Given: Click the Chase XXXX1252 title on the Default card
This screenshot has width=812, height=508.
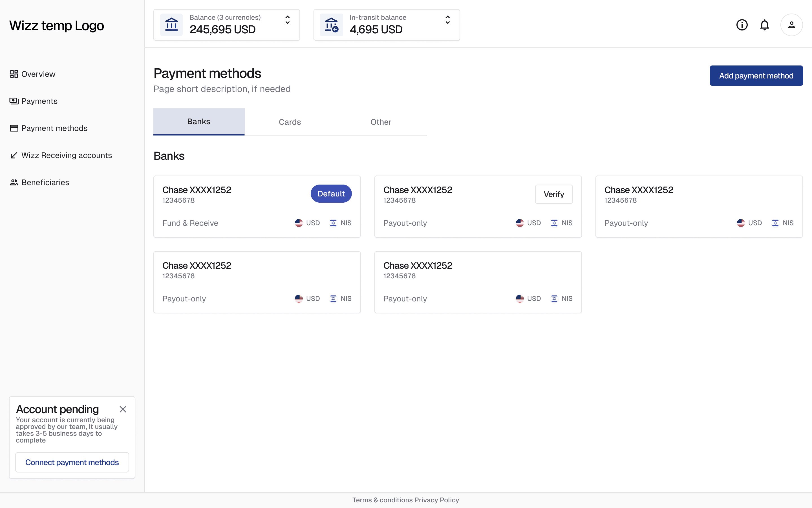Looking at the screenshot, I should tap(197, 190).
